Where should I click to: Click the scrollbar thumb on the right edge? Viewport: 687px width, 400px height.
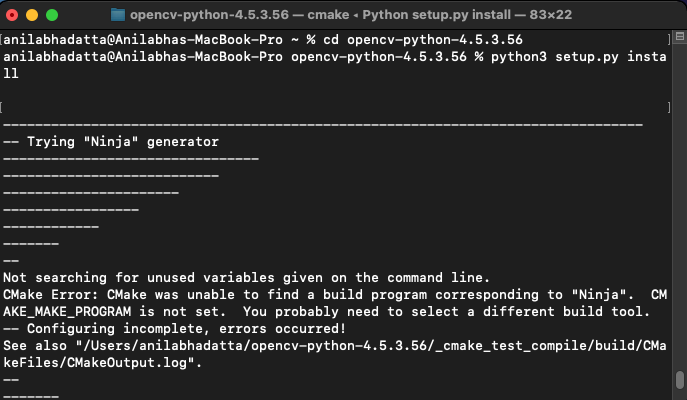pyautogui.click(x=680, y=380)
